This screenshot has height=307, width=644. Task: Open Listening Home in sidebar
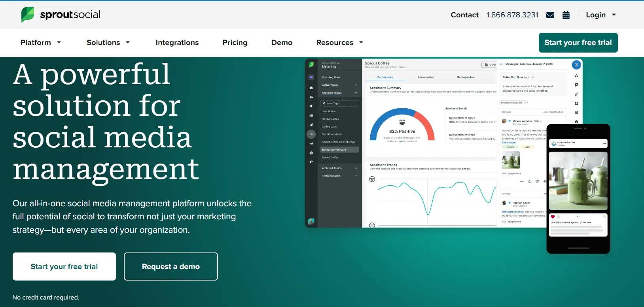tap(331, 77)
